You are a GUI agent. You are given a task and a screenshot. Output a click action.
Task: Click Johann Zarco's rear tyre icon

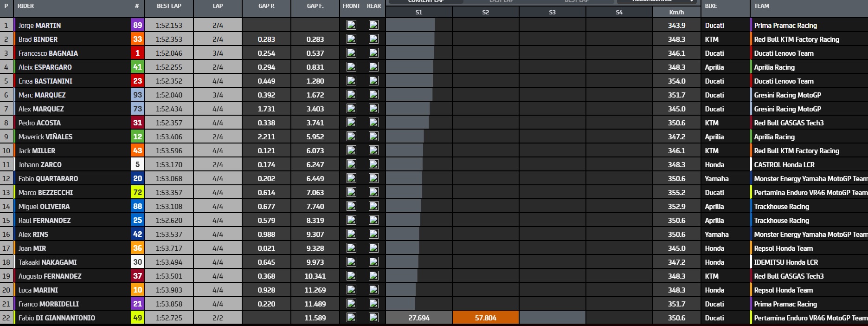(373, 164)
